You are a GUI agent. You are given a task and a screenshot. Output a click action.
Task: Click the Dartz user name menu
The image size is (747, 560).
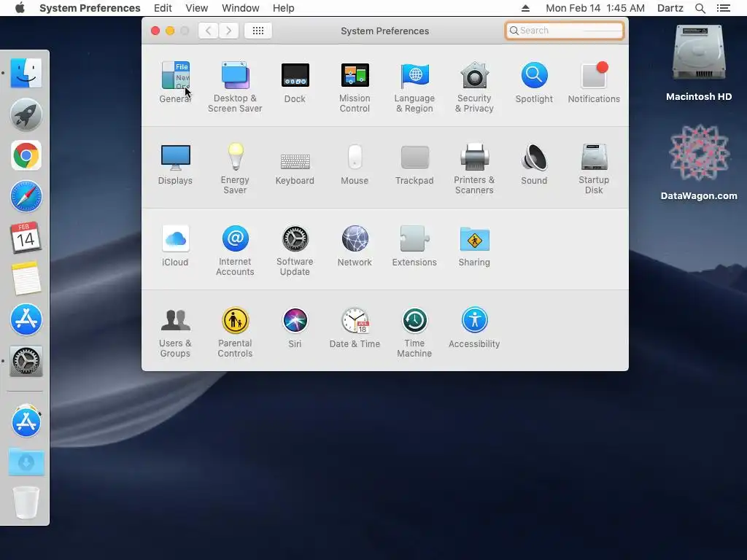tap(670, 8)
